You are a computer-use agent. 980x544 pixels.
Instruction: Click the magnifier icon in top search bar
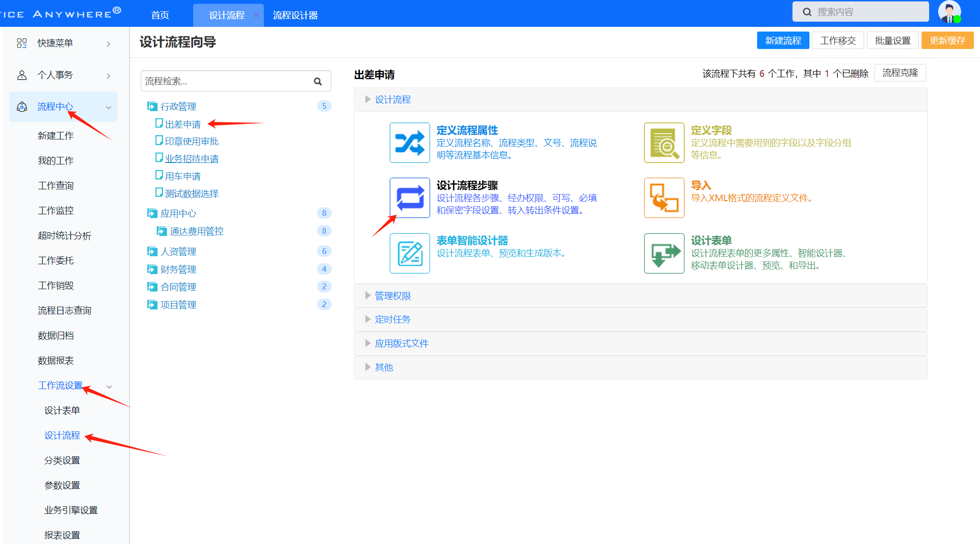pos(807,12)
